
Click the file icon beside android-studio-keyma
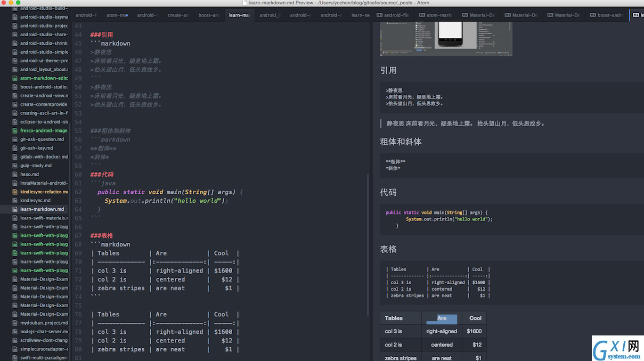pos(15,17)
